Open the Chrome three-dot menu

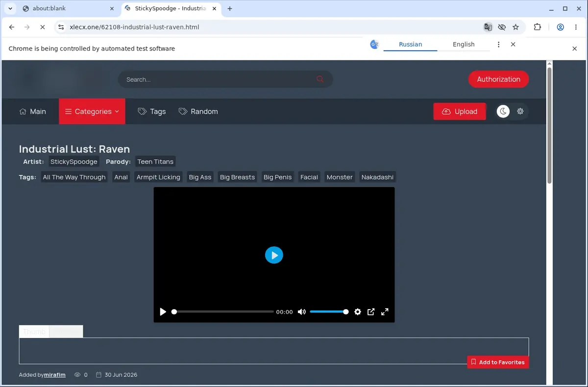coord(575,27)
